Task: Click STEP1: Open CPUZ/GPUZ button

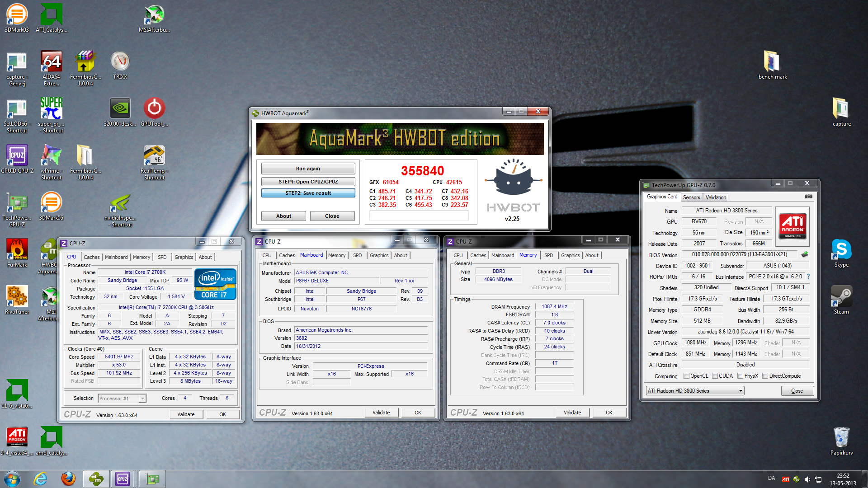Action: click(308, 182)
